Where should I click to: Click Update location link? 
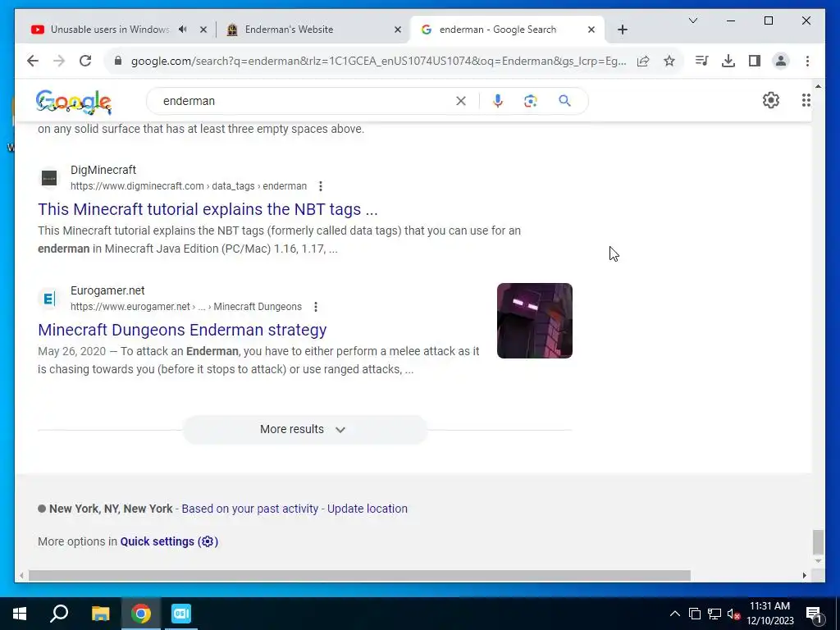[367, 509]
